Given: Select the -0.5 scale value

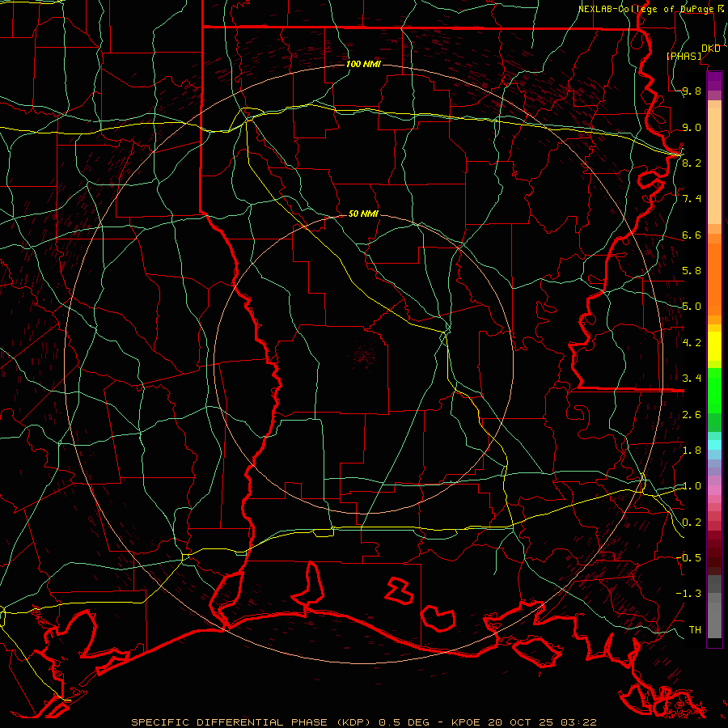Looking at the screenshot, I should pos(688,557).
